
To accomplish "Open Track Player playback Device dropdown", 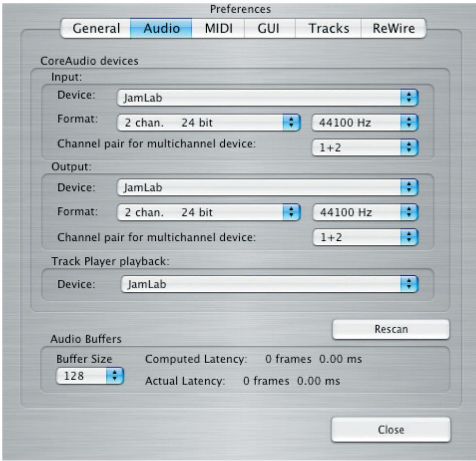I will point(270,284).
